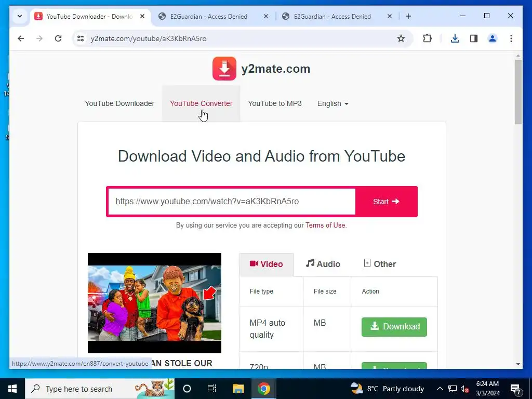Click the y2mate red download logo
Screen dimensions: 532x399
click(x=224, y=69)
